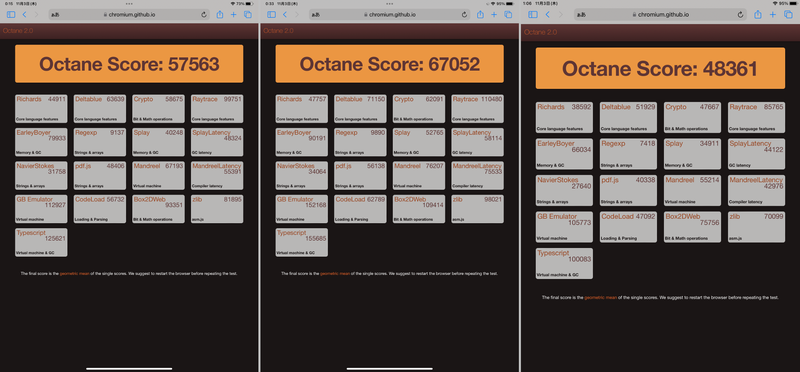
Task: Click GB Emulator tile showing 152168
Action: click(302, 209)
